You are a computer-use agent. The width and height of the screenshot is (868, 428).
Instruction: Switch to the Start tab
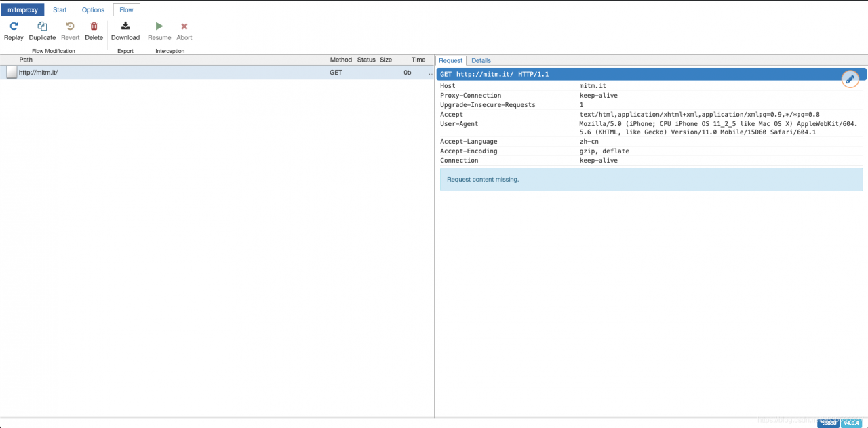[x=60, y=10]
